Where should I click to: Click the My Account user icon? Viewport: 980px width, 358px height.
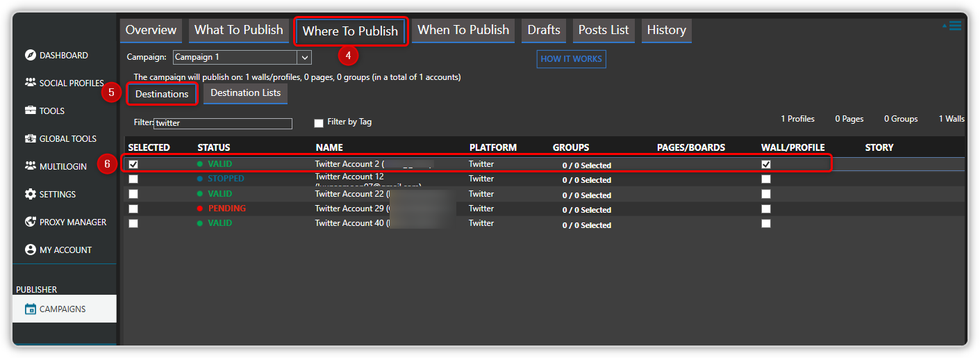[30, 250]
